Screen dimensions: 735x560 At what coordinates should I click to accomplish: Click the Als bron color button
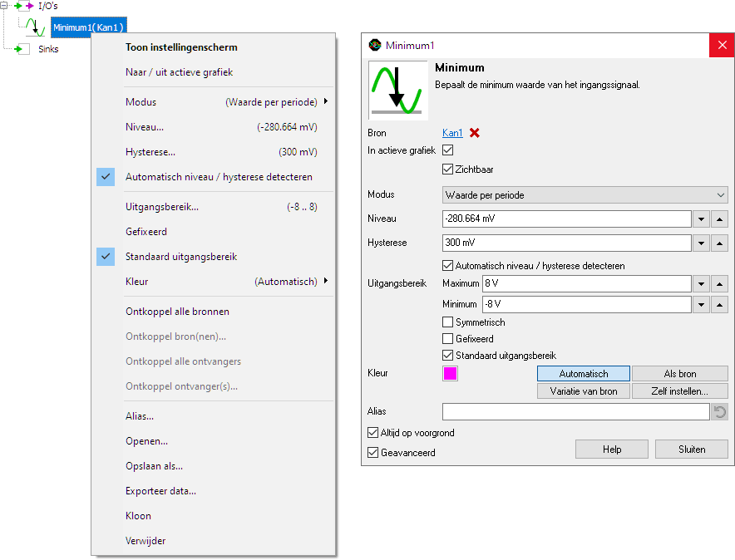[x=680, y=374]
